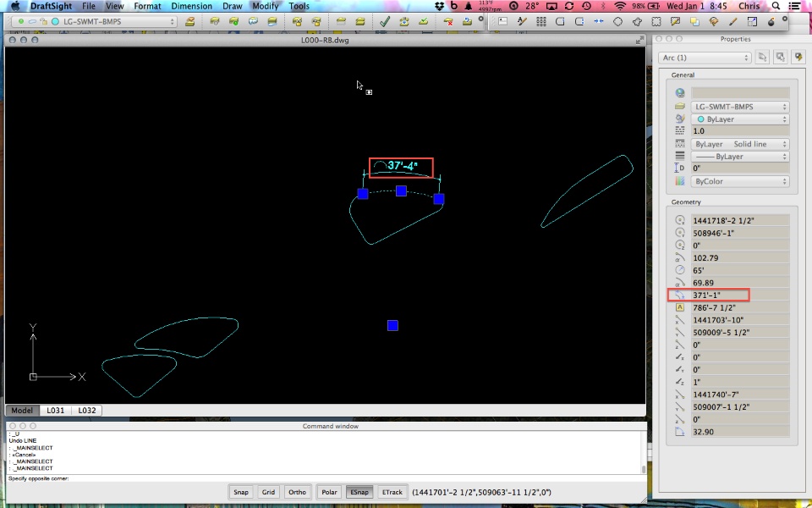Viewport: 812px width, 508px height.
Task: Click the blue opposing arrows toolbar icon
Action: (x=598, y=22)
